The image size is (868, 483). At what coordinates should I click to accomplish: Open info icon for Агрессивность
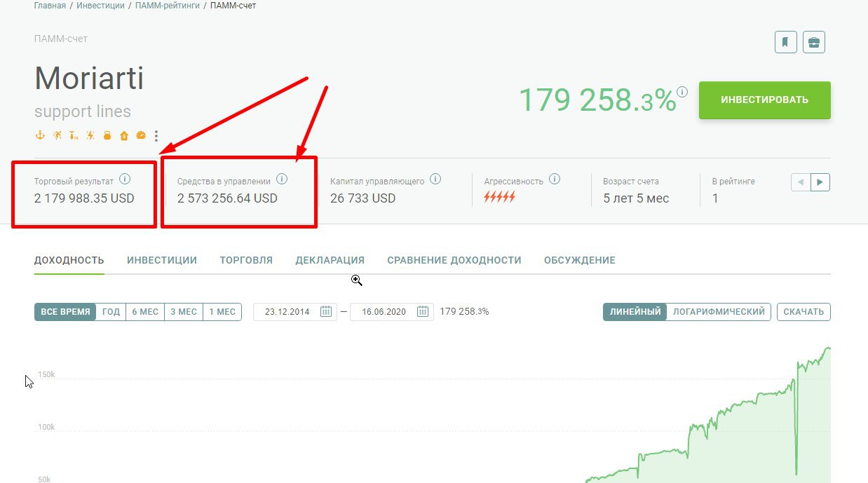(x=555, y=179)
